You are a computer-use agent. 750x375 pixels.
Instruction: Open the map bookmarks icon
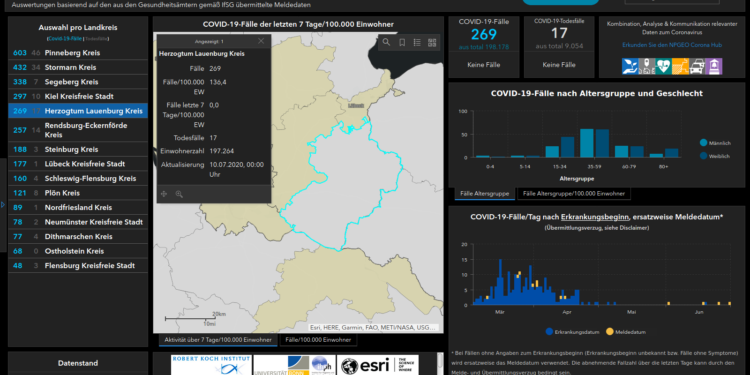tap(402, 43)
